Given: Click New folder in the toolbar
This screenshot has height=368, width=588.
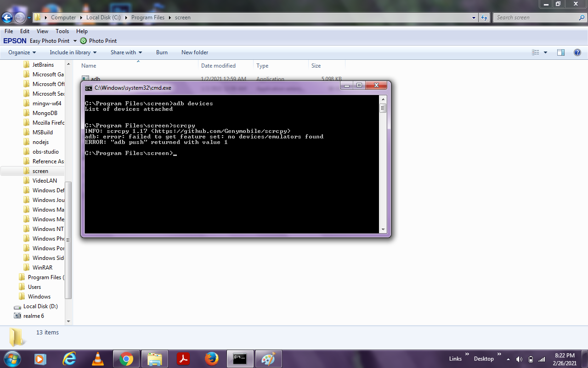Looking at the screenshot, I should (194, 52).
